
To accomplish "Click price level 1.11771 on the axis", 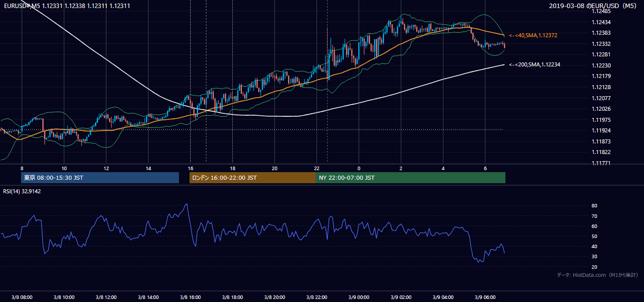I will click(x=602, y=163).
